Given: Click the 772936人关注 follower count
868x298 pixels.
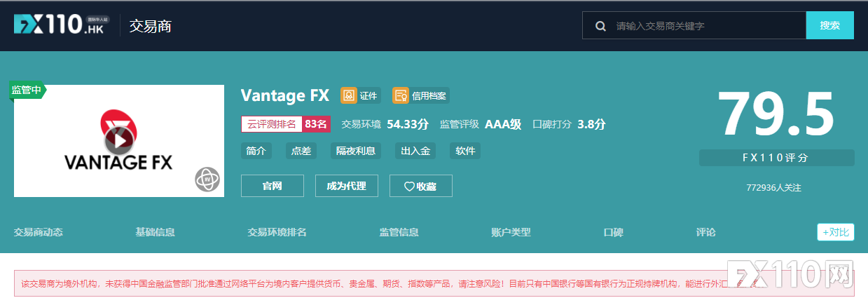Looking at the screenshot, I should coord(774,188).
